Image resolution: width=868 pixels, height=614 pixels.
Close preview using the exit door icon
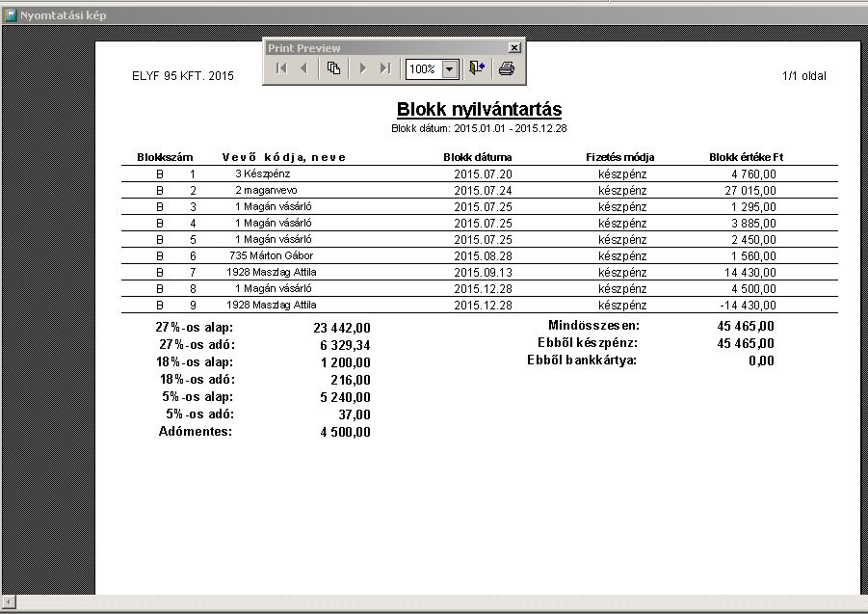[477, 68]
